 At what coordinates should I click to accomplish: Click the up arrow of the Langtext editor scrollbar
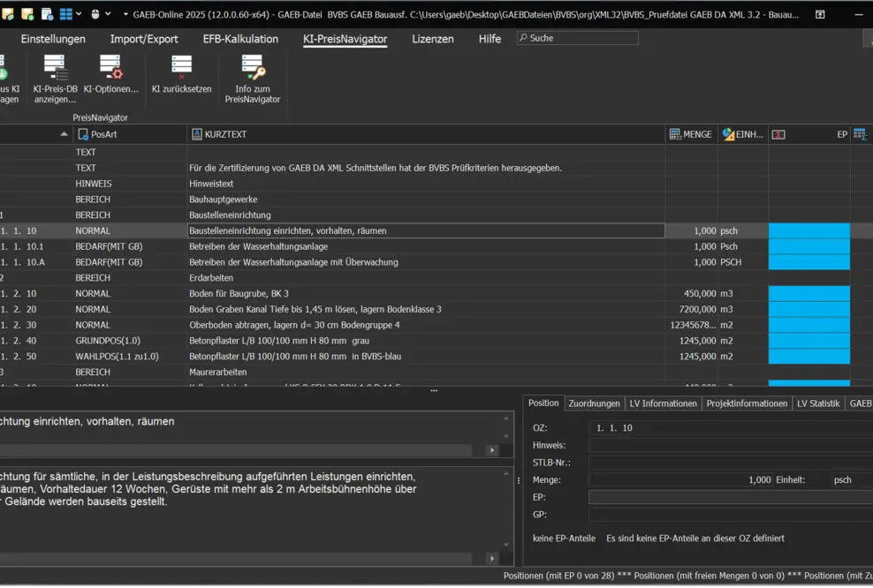tap(506, 474)
